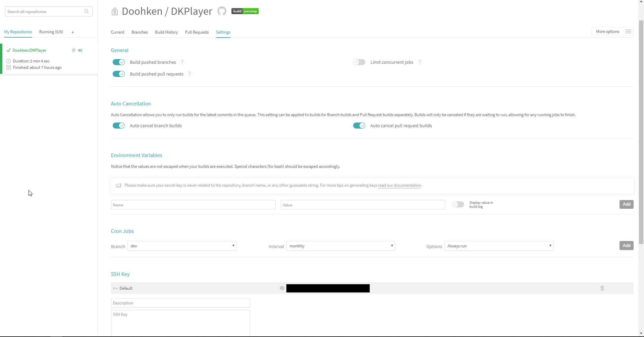Click the Auto Cancellation section heading
The height and width of the screenshot is (337, 644).
[131, 104]
